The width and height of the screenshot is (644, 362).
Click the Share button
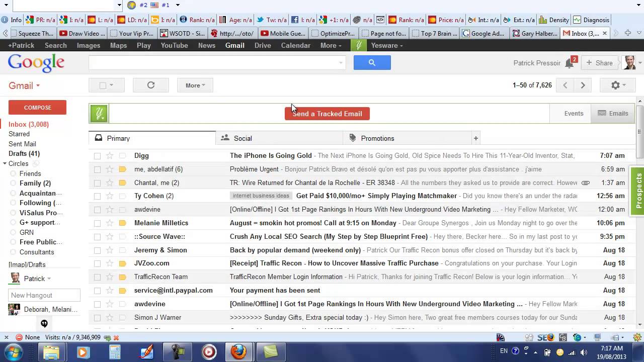(x=600, y=63)
